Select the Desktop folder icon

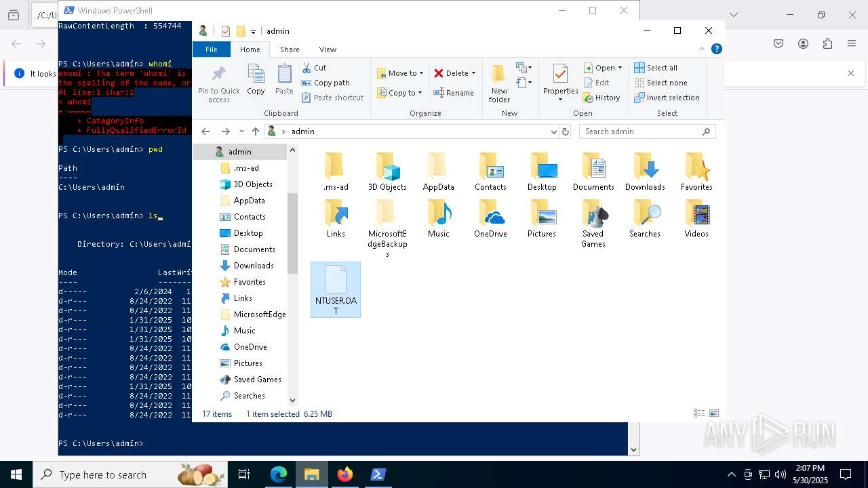click(542, 166)
